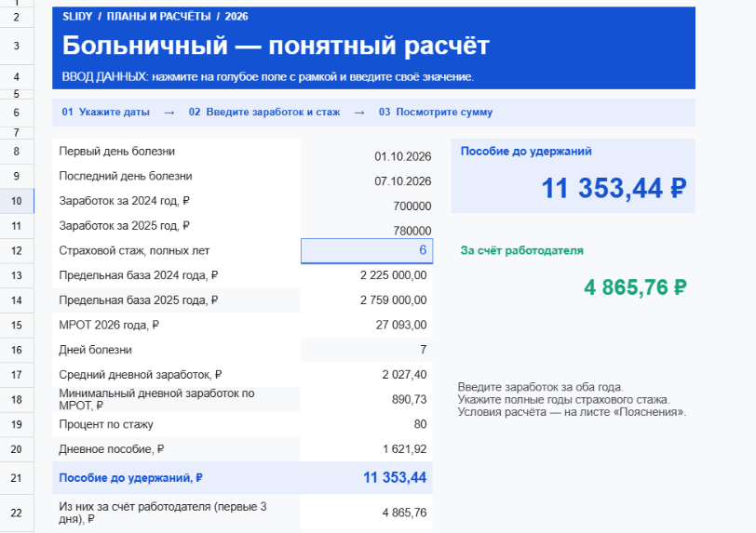This screenshot has height=533, width=756.
Task: Click value 27 093,00
Action: tap(401, 325)
